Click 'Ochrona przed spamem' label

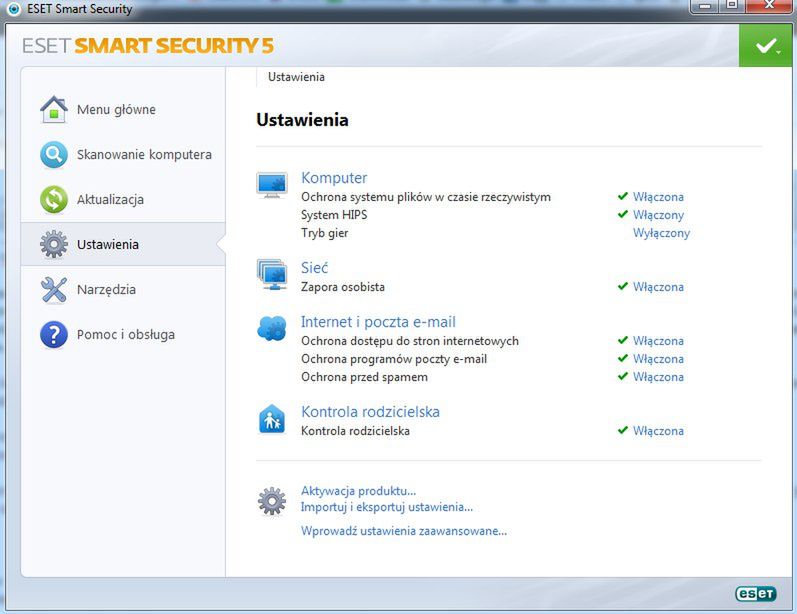[364, 377]
